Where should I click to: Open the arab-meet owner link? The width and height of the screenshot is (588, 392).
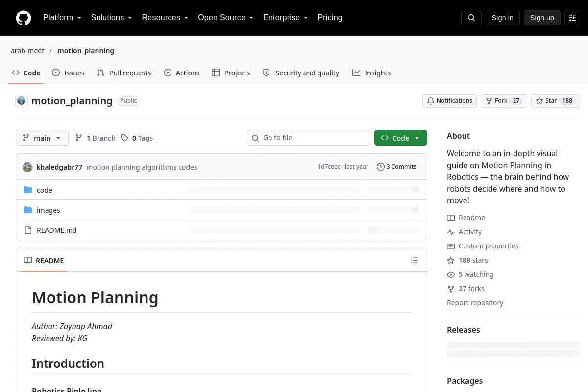(x=27, y=51)
